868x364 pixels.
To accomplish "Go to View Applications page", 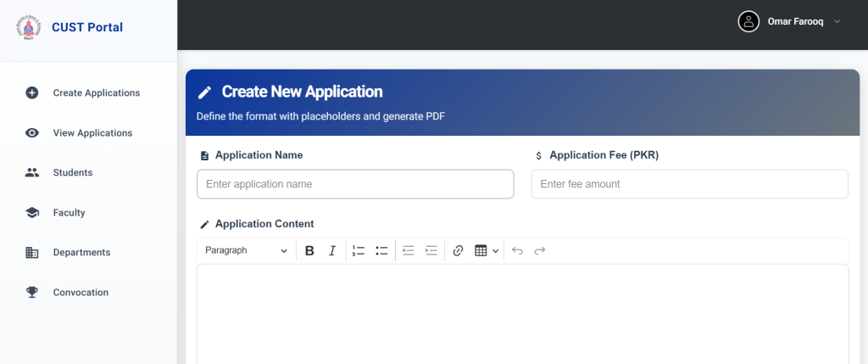I will click(92, 132).
